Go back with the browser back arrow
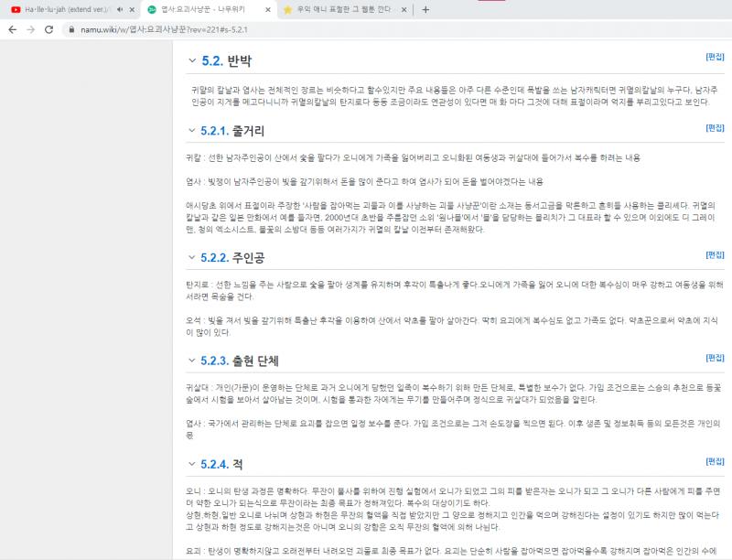This screenshot has width=732, height=560. point(13,29)
